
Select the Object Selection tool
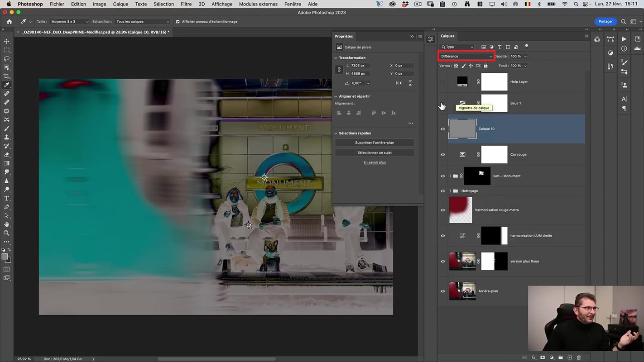tap(7, 67)
